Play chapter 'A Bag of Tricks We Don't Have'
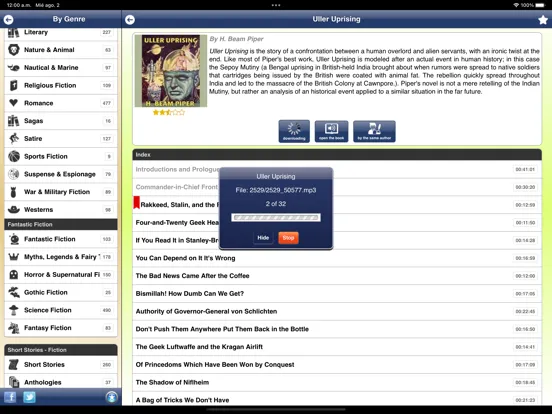The image size is (552, 414). (x=337, y=400)
